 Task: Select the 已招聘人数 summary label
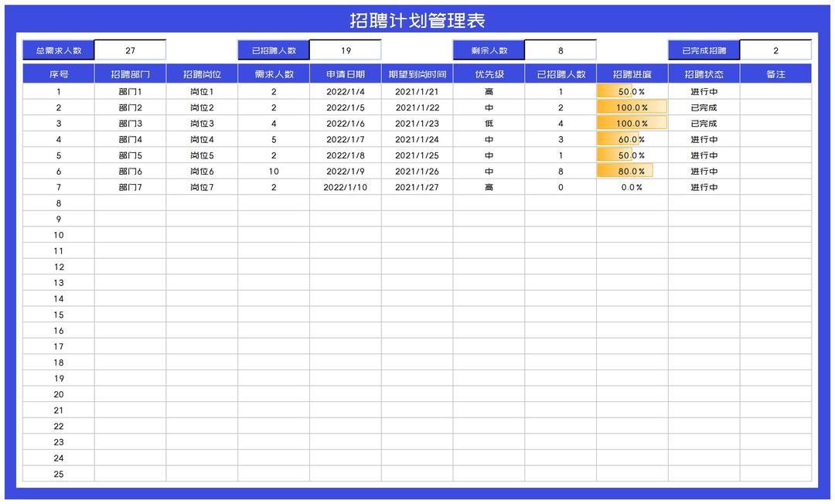pyautogui.click(x=274, y=50)
